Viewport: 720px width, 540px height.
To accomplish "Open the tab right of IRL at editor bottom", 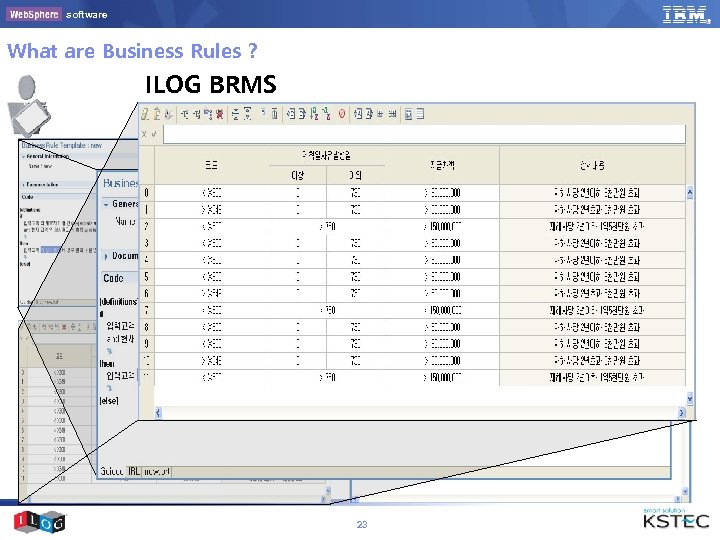I will click(x=157, y=471).
